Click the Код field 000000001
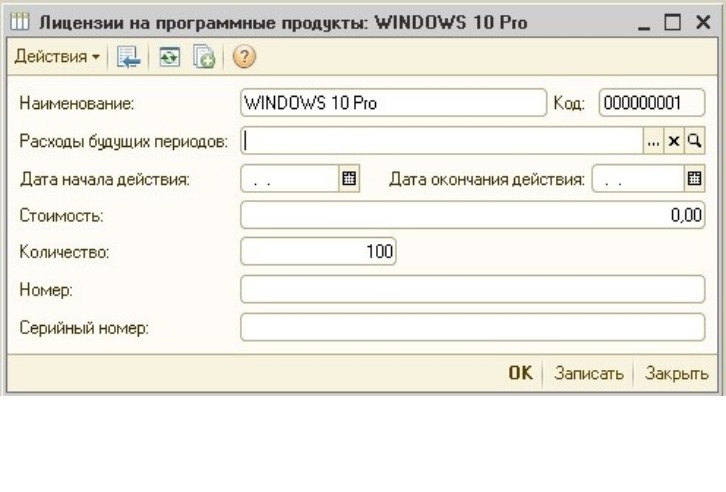726x492 pixels. click(652, 103)
